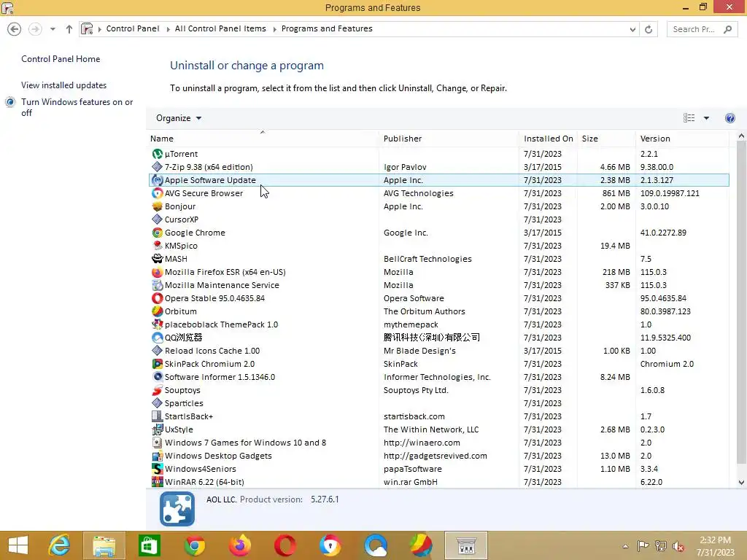Click the Opera Stable list icon

158,298
